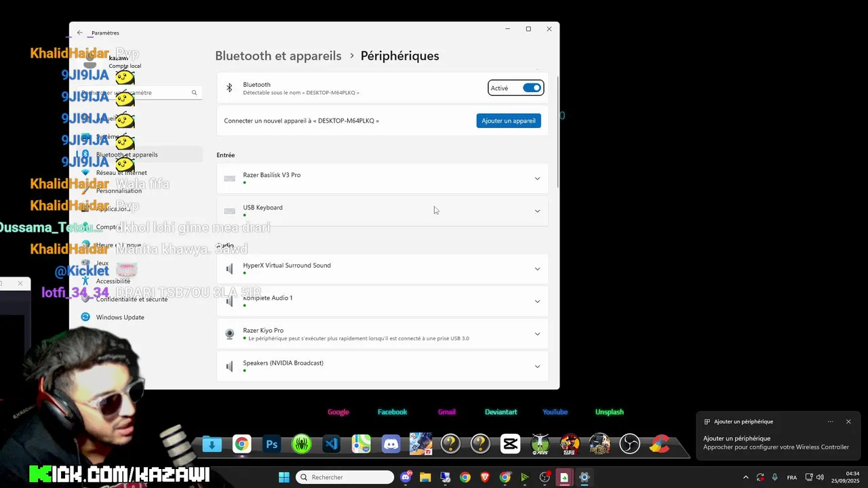Open Visual Studio Code from the dock
Image resolution: width=868 pixels, height=488 pixels.
pyautogui.click(x=332, y=445)
